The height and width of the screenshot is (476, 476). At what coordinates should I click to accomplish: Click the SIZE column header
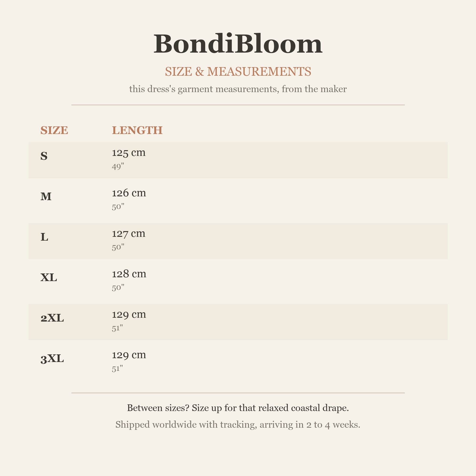point(54,130)
